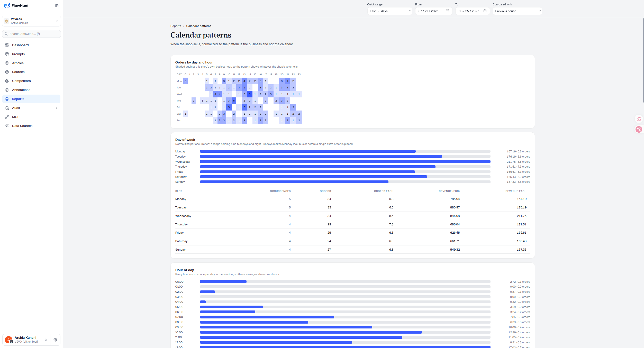Click the page vertical scrollbar

(643, 60)
